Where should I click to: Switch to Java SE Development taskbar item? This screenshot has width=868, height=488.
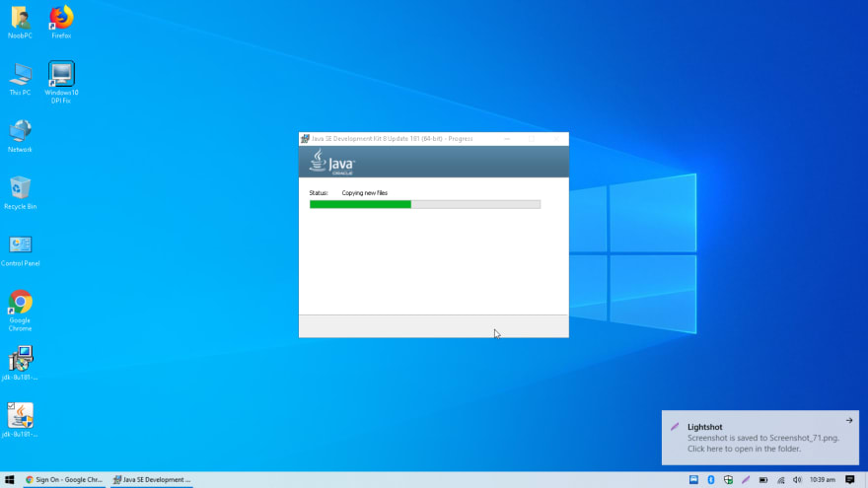(x=152, y=480)
